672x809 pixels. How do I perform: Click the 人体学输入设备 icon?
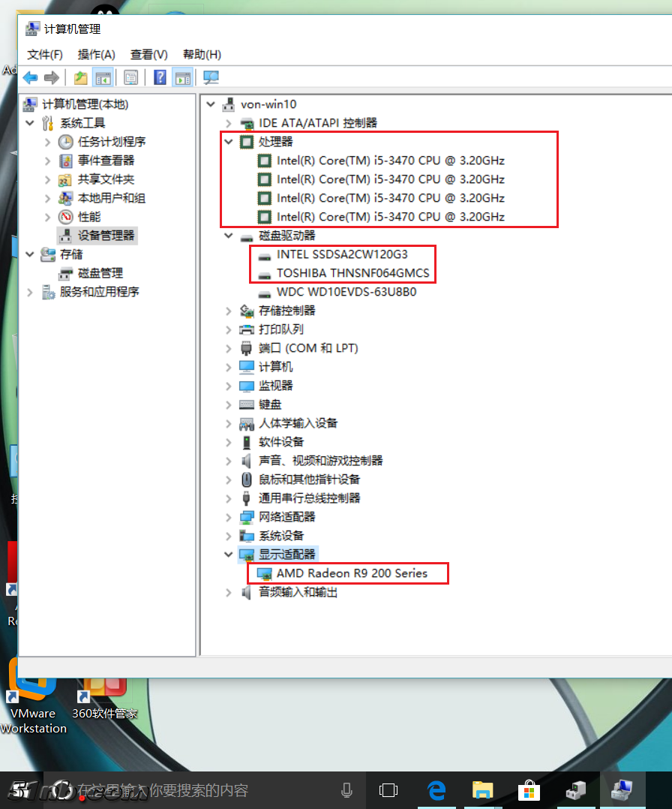[x=247, y=423]
